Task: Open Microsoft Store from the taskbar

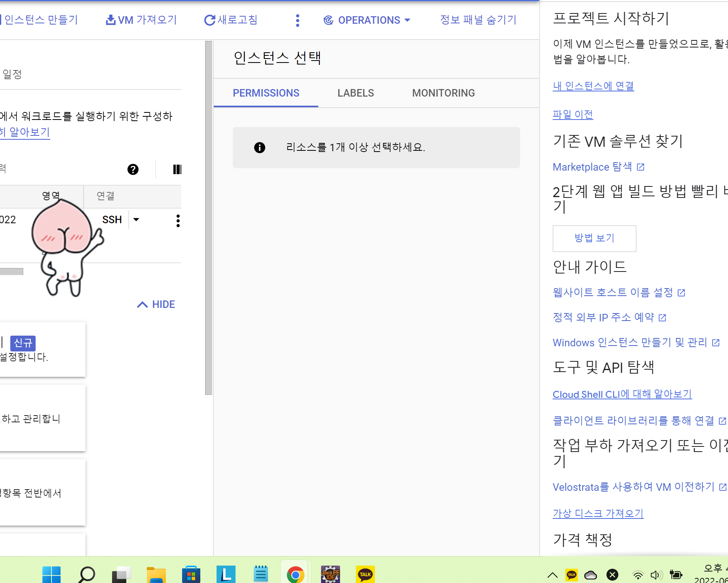Action: (191, 574)
